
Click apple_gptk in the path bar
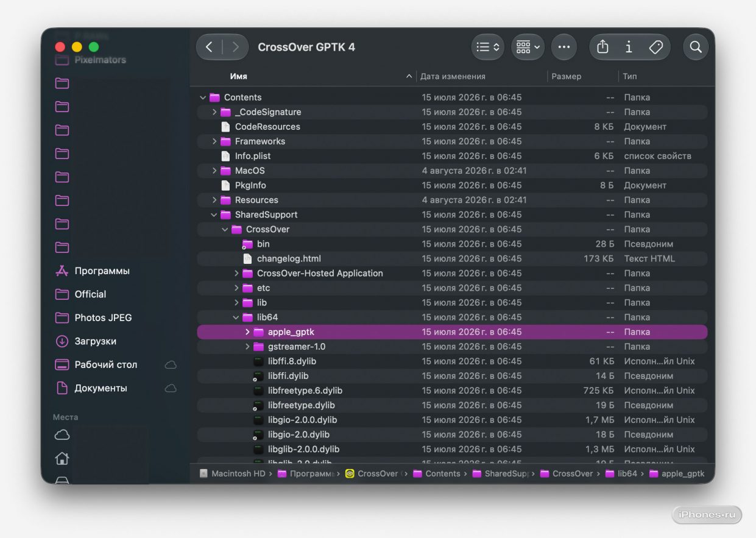pyautogui.click(x=676, y=473)
